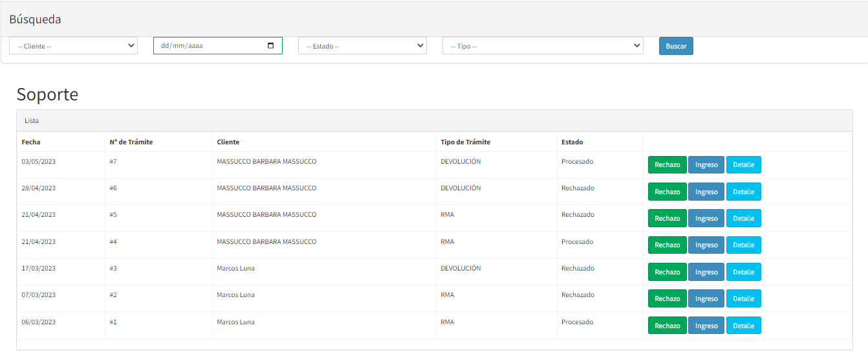This screenshot has width=868, height=356.
Task: Click Ingreso for trámite #7
Action: point(706,165)
